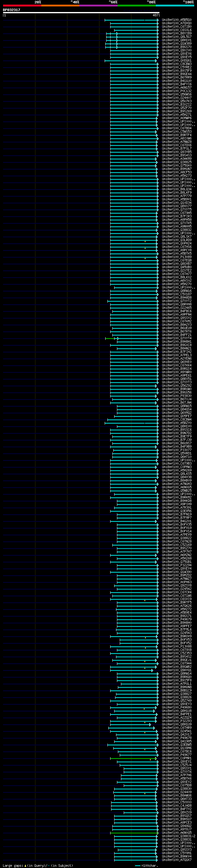Select hit label UniRef100_Q56WS6
The image size is (197, 868).
[177, 94]
